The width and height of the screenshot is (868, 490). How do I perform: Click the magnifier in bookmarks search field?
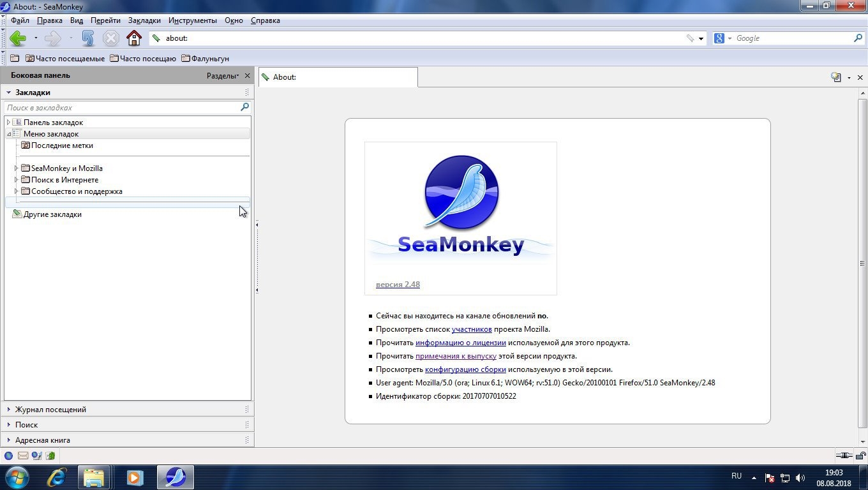pyautogui.click(x=244, y=107)
